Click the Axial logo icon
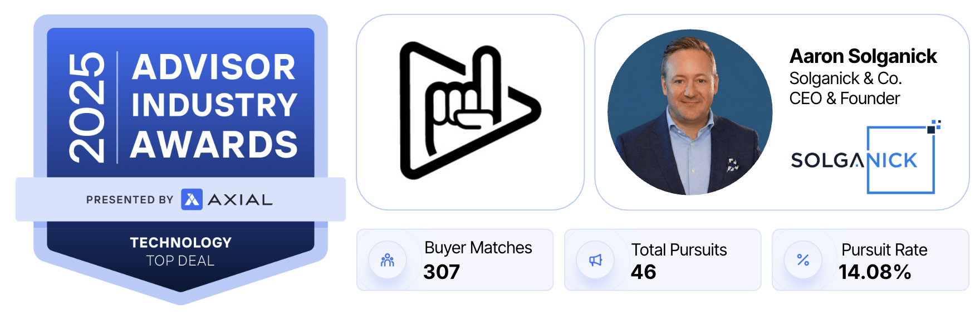 [192, 199]
